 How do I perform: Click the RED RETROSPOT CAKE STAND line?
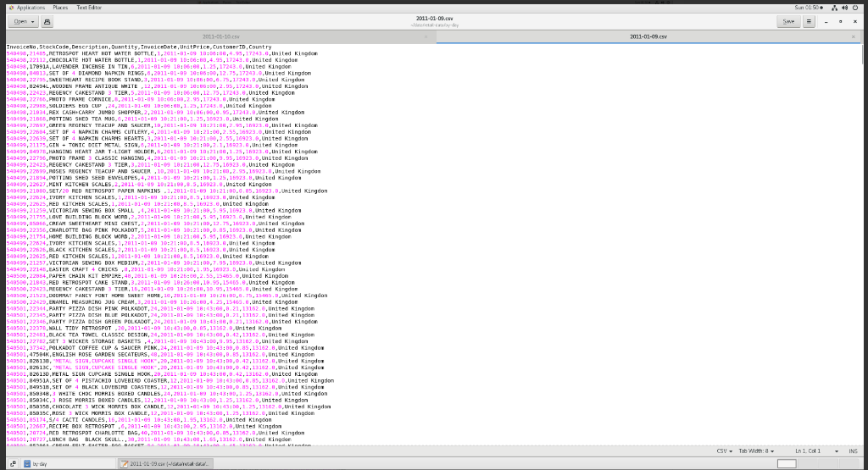(x=151, y=283)
